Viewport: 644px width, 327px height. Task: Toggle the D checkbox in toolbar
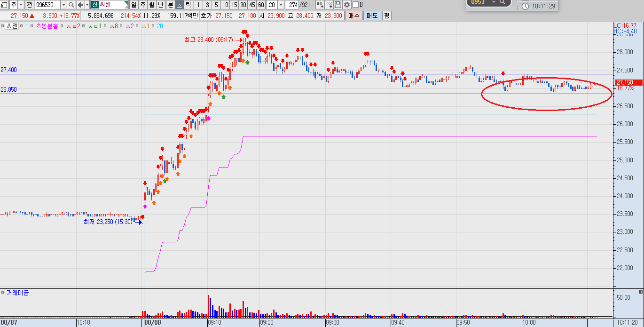point(355,5)
